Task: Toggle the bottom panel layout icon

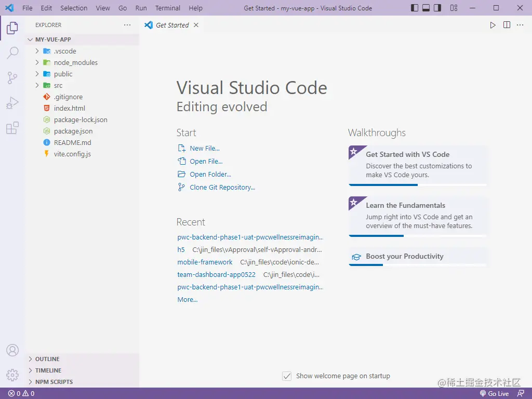Action: pos(426,8)
